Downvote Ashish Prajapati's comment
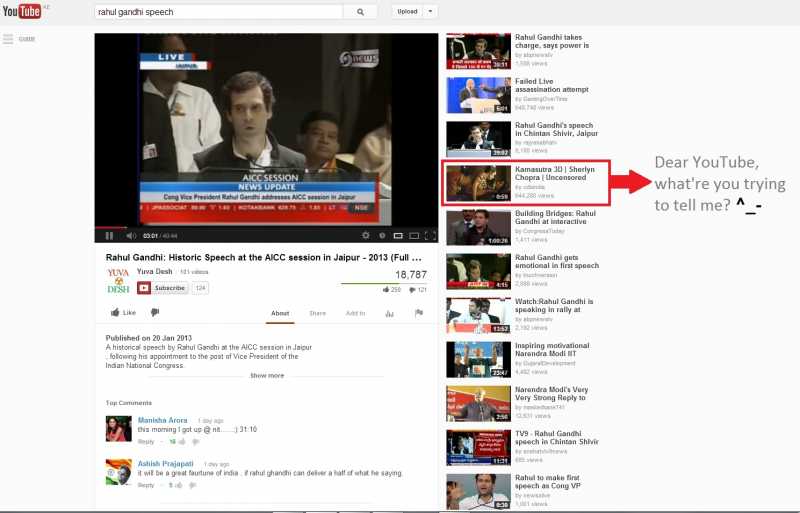 (x=192, y=485)
